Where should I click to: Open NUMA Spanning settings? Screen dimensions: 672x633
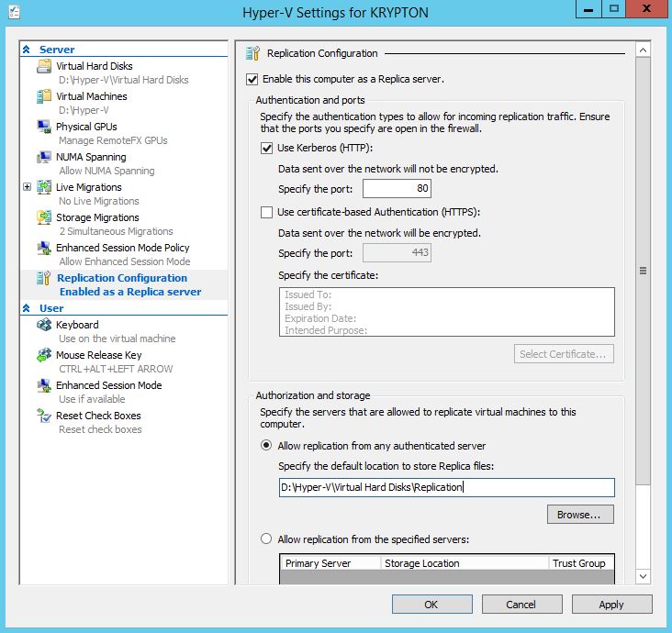91,157
